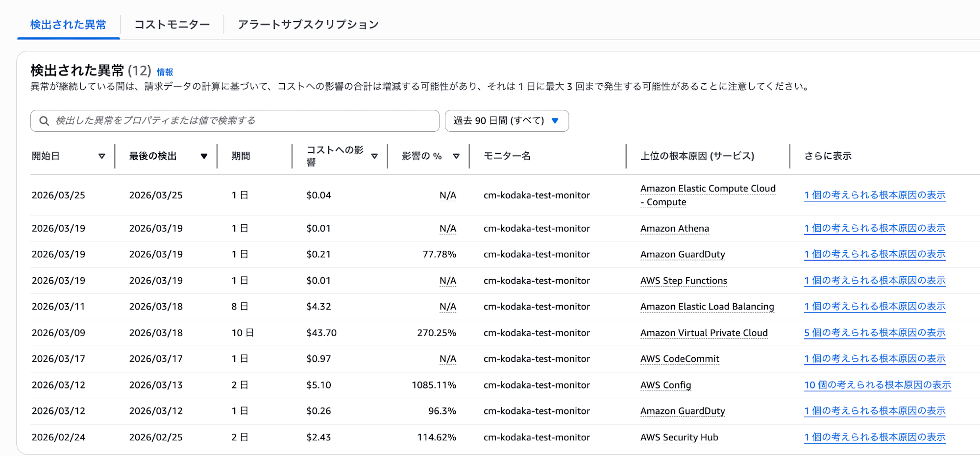Open the 過去 90 日間 date filter dropdown
This screenshot has height=456, width=980.
pos(506,120)
